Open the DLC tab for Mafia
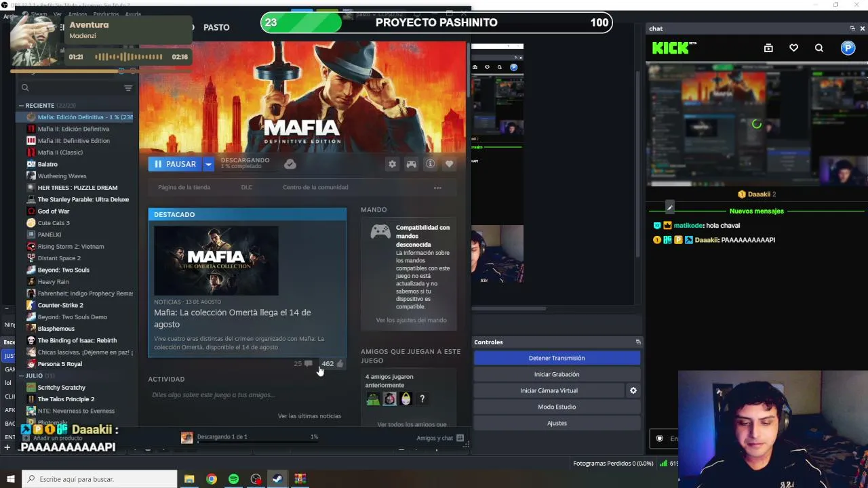This screenshot has width=868, height=488. pyautogui.click(x=247, y=188)
